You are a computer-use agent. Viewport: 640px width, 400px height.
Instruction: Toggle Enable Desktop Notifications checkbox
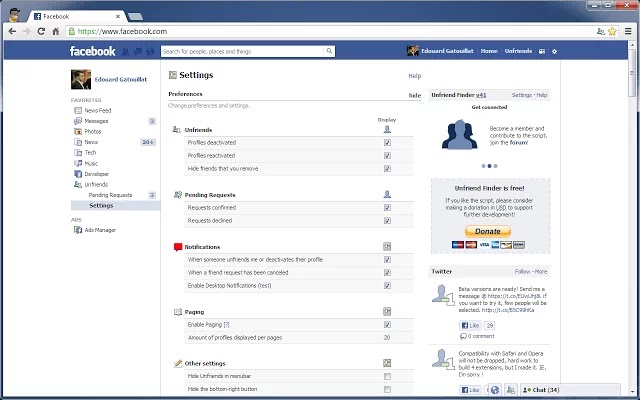click(x=387, y=286)
